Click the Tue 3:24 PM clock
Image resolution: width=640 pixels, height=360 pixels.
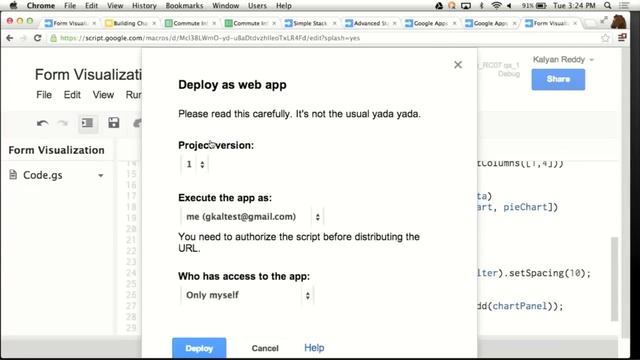click(574, 6)
